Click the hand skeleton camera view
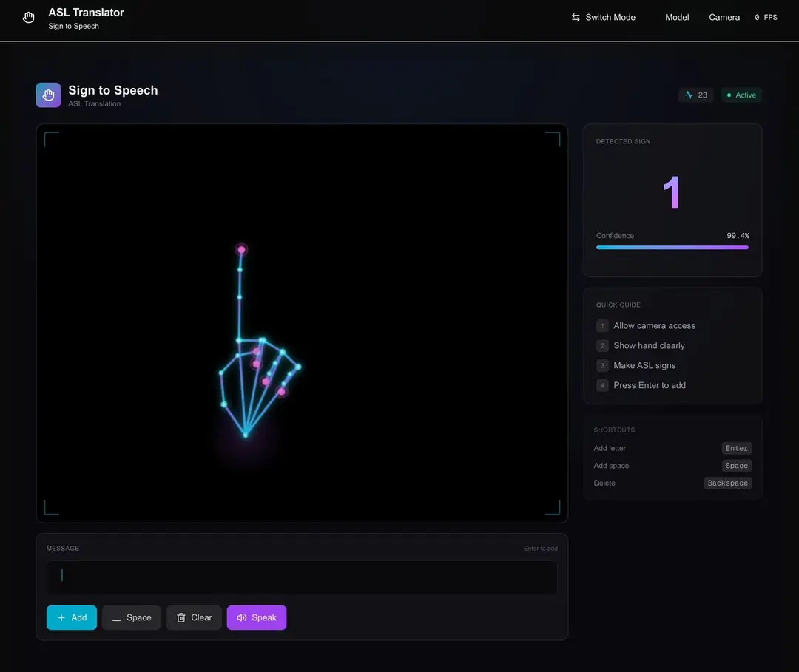The width and height of the screenshot is (799, 672). point(302,323)
